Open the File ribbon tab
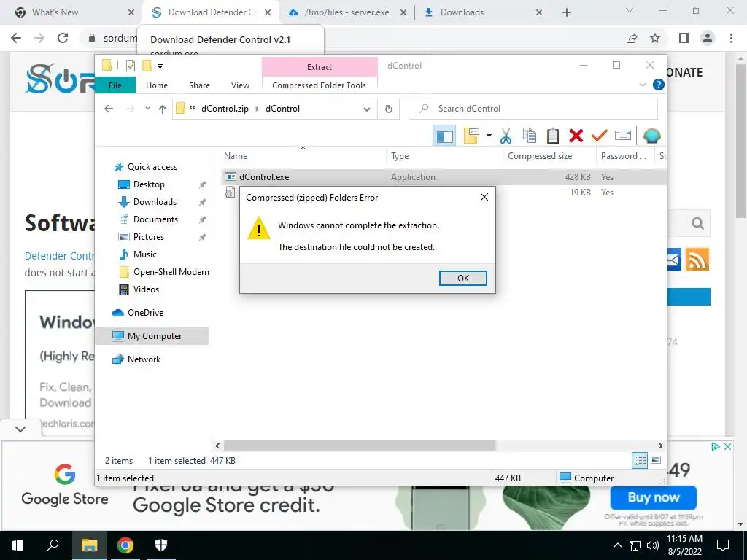 pyautogui.click(x=115, y=85)
